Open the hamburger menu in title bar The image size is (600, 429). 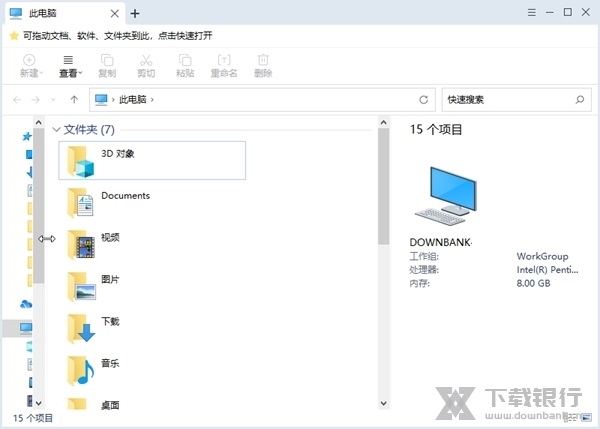click(x=532, y=12)
